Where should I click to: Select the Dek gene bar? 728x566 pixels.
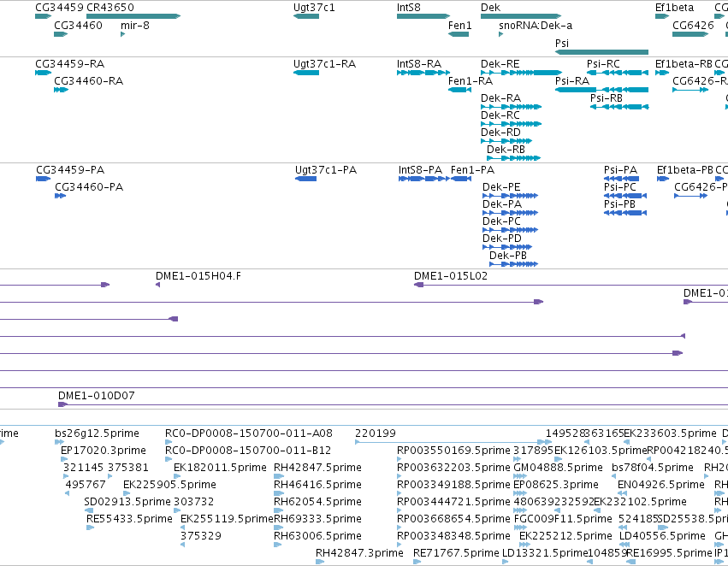pyautogui.click(x=521, y=16)
